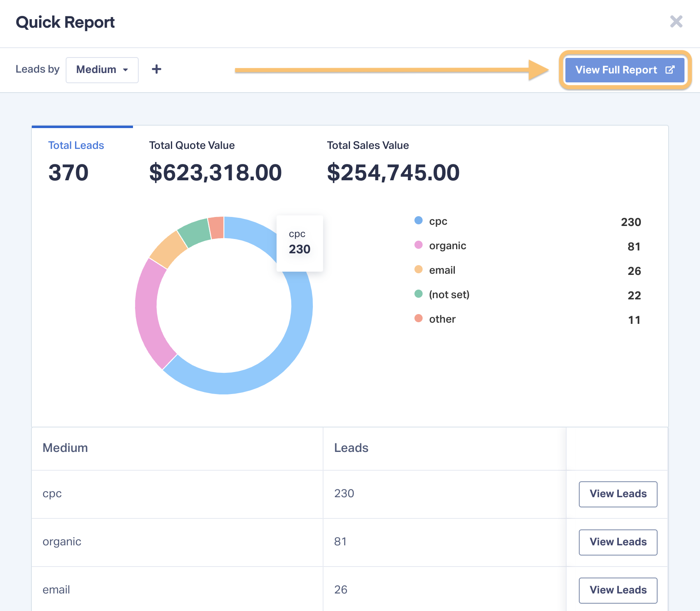The height and width of the screenshot is (611, 700).
Task: Click the $254,745.00 sales value
Action: tap(393, 173)
